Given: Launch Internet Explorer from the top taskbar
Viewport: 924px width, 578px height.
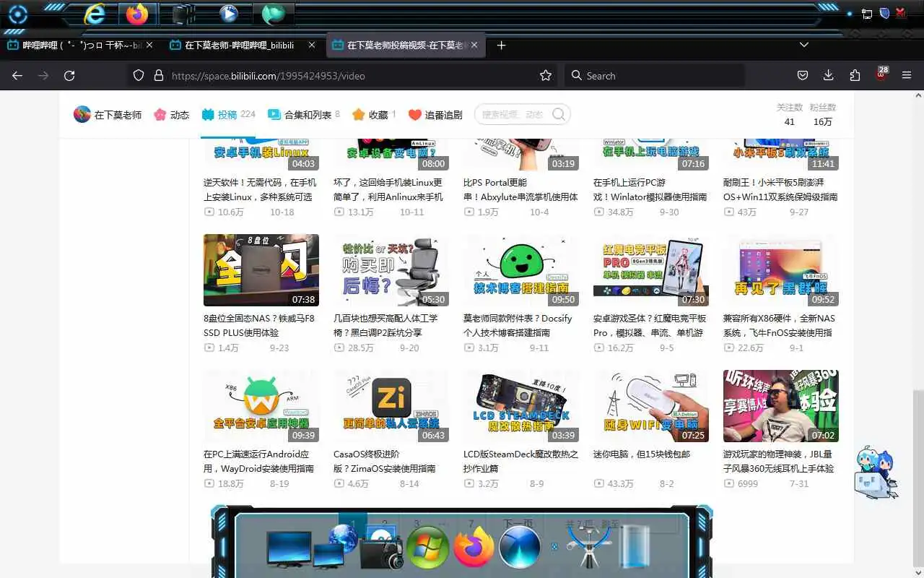Looking at the screenshot, I should click(x=95, y=14).
